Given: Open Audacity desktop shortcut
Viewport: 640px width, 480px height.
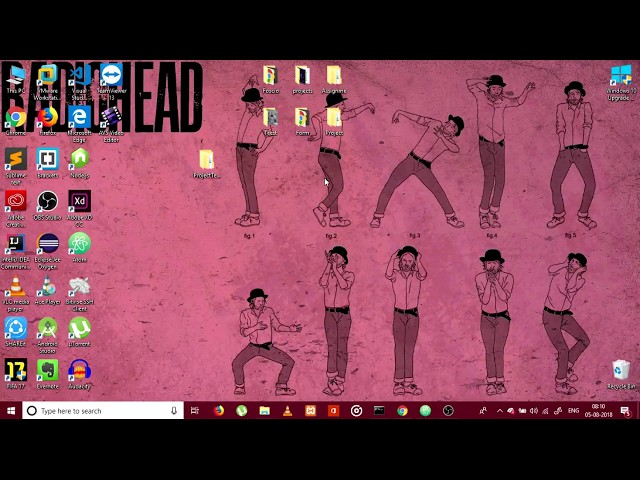Looking at the screenshot, I should tap(79, 375).
